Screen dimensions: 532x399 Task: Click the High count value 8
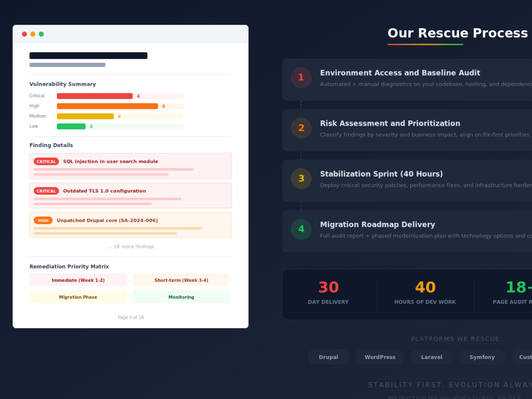click(163, 106)
